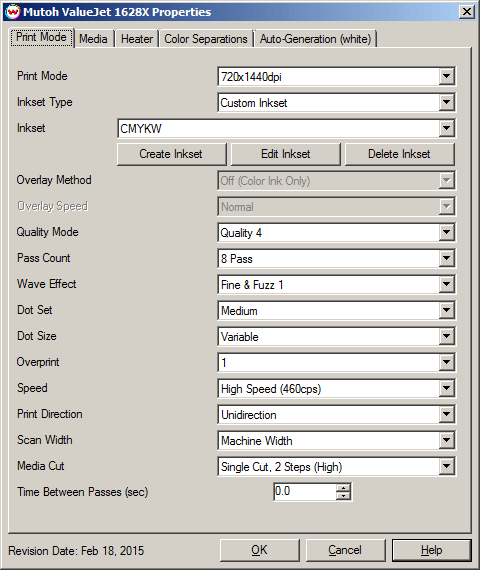Open the Pass Count dropdown

[x=336, y=259]
